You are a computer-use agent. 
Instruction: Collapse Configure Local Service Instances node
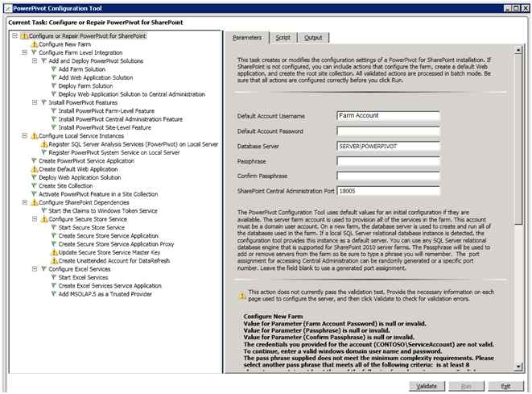[x=24, y=135]
